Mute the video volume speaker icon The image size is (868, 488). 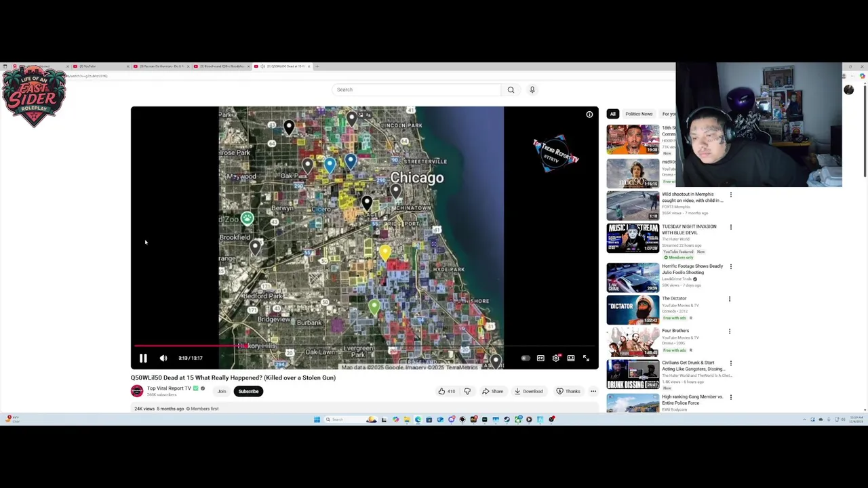163,358
